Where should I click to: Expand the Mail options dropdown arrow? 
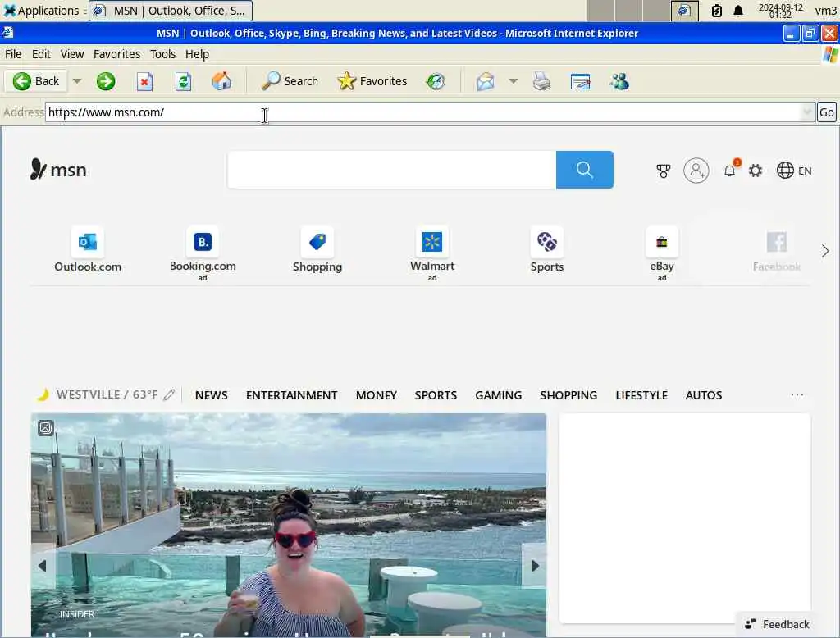[514, 81]
